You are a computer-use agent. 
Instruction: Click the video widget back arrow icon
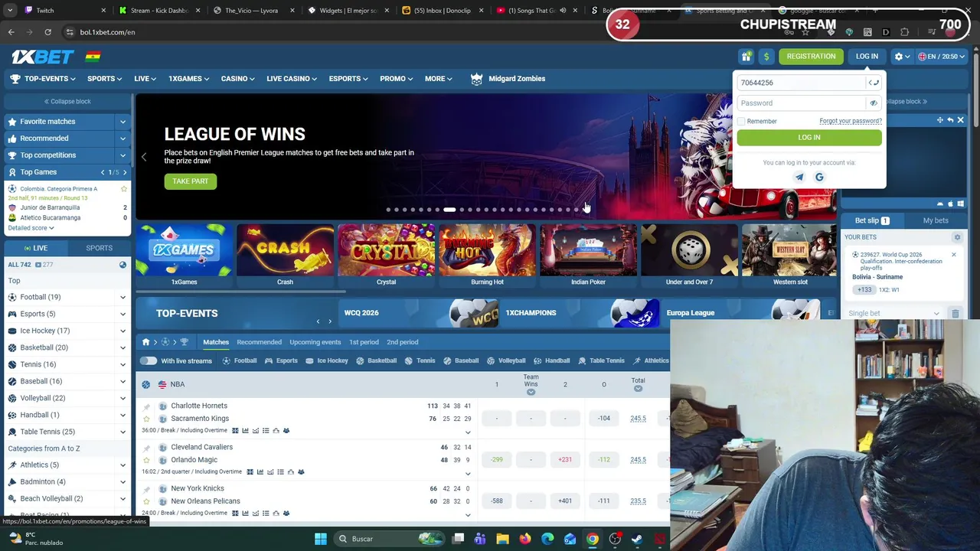coord(950,120)
